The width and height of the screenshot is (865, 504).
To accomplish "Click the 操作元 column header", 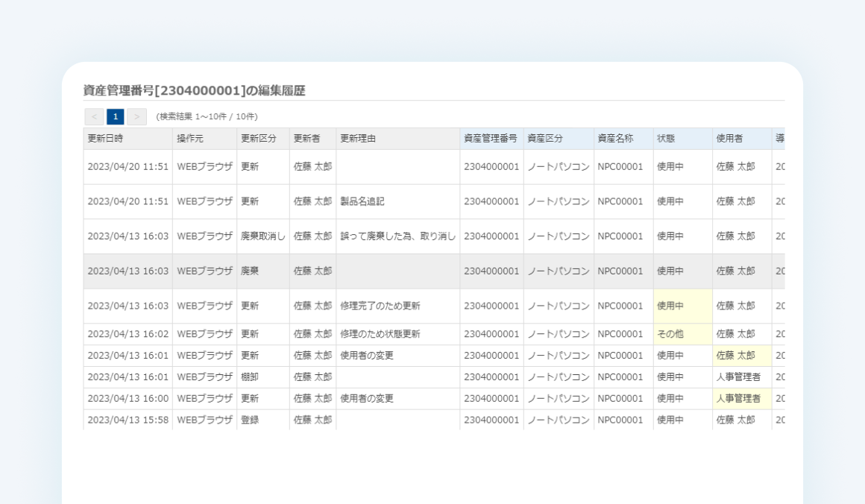I will [204, 139].
